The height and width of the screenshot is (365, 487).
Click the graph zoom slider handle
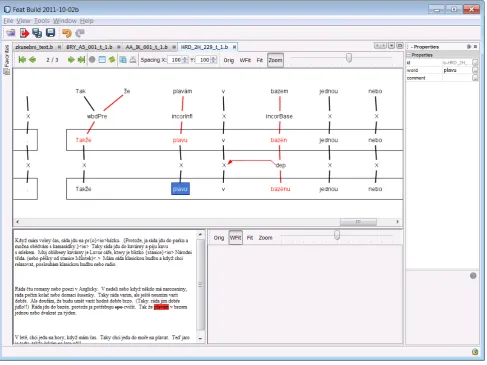349,58
